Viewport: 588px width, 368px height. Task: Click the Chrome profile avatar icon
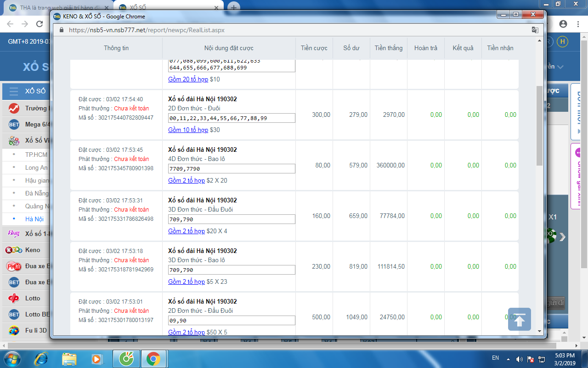coord(563,24)
